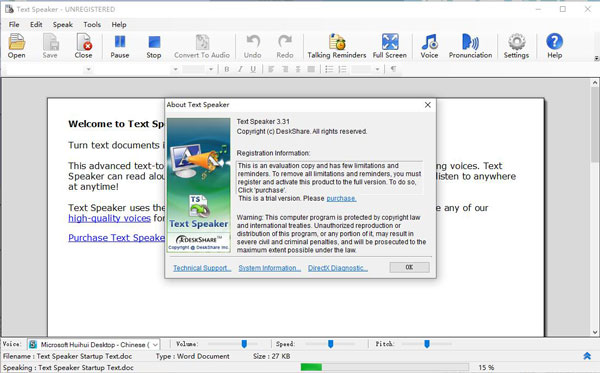Open the Edit menu
Viewport: 600px width, 373px height.
(36, 24)
